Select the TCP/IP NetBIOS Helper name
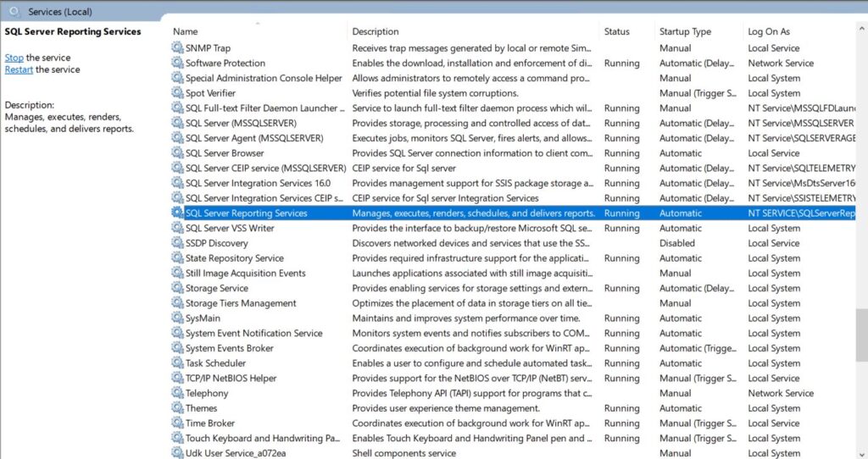This screenshot has width=868, height=459. 231,378
